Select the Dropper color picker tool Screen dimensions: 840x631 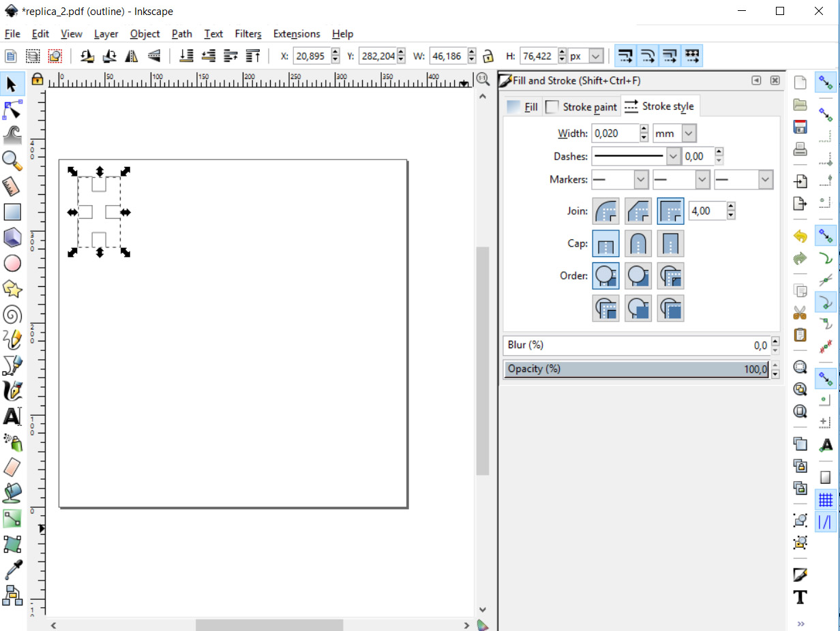point(12,570)
